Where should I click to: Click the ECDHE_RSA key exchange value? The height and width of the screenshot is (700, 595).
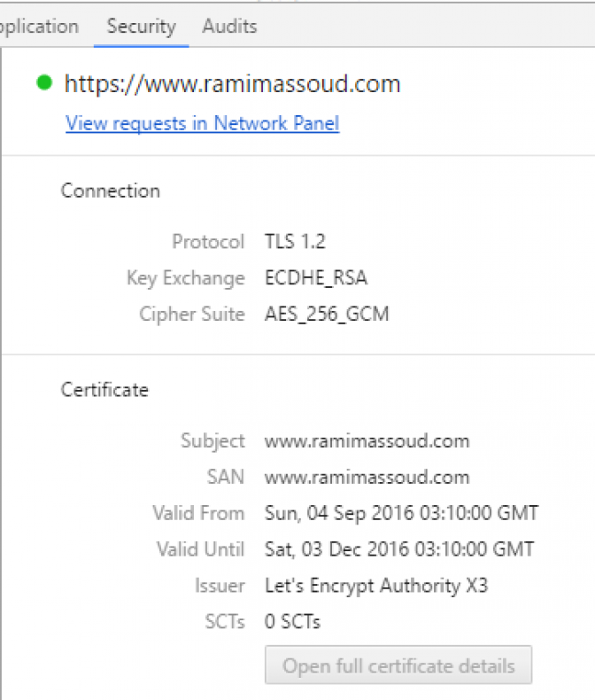point(316,277)
